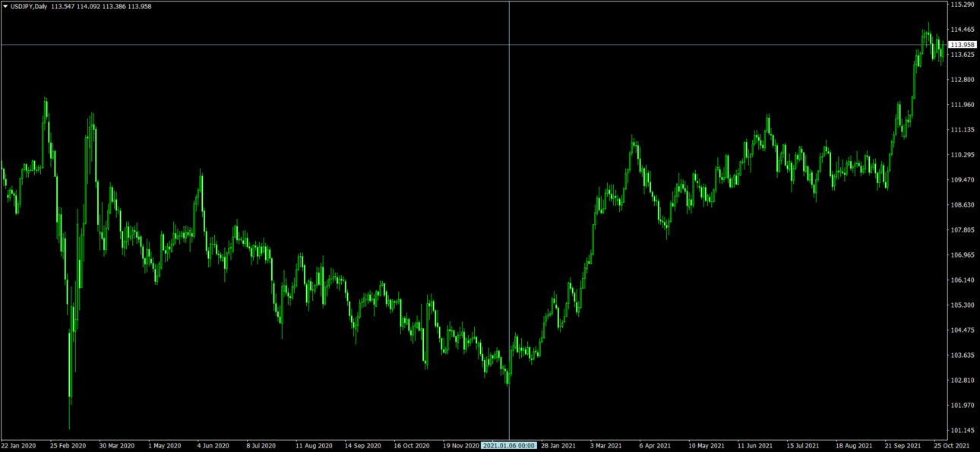The width and height of the screenshot is (980, 452).
Task: Click 115.290 on the price axis
Action: (x=962, y=5)
